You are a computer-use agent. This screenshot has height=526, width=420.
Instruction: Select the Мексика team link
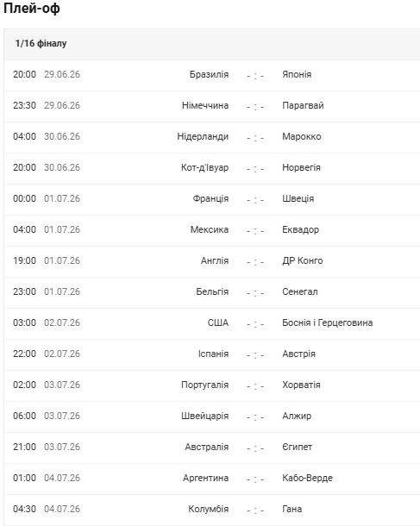(210, 229)
